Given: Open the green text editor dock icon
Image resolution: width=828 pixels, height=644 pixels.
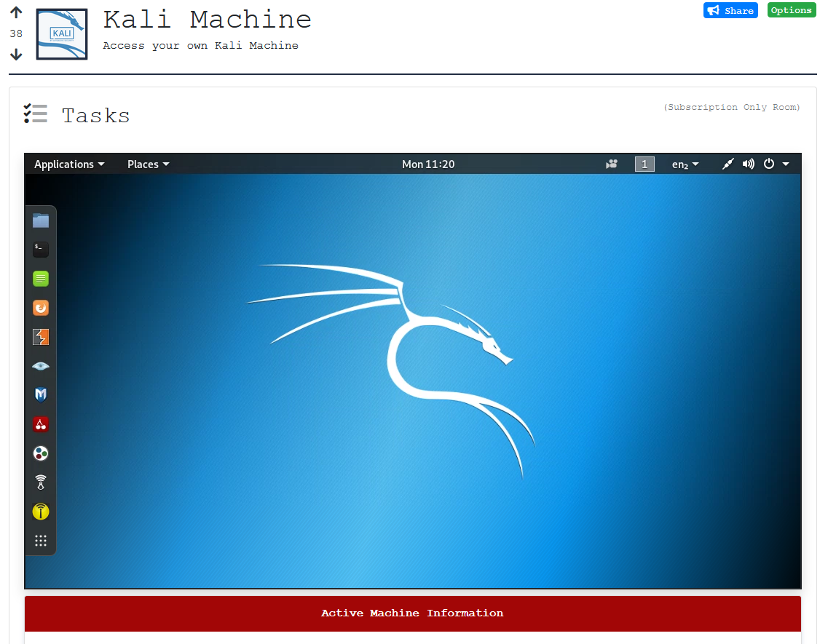Looking at the screenshot, I should (41, 278).
